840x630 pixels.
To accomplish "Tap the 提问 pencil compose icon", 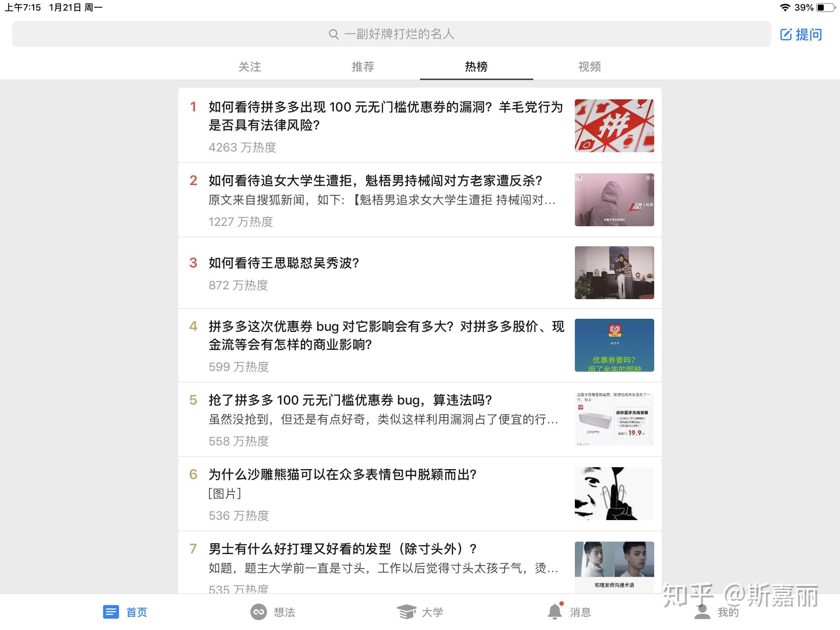I will point(786,34).
